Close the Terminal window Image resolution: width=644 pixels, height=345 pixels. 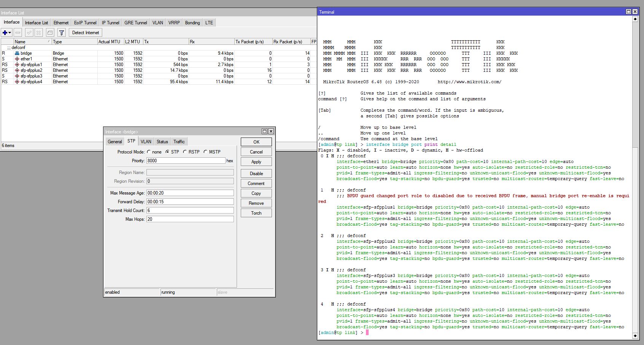coord(635,12)
